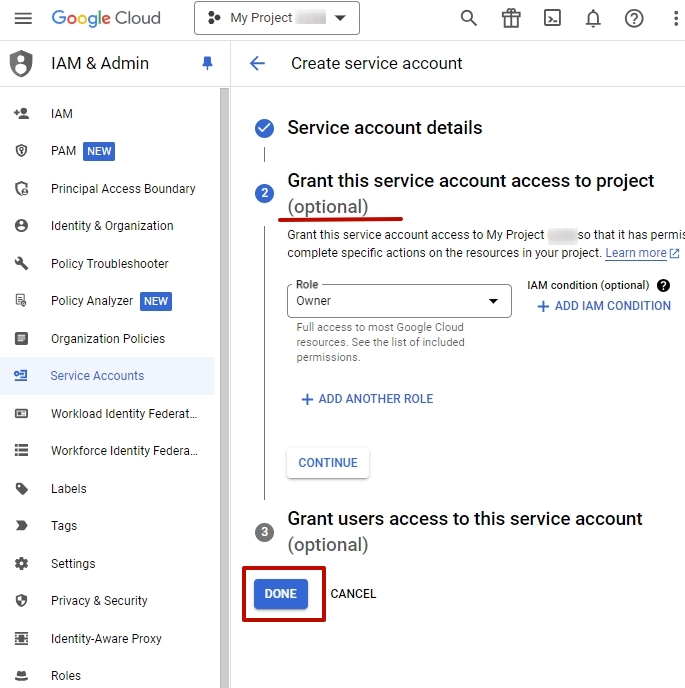Click the Tags arrow icon
The width and height of the screenshot is (685, 688).
tap(21, 526)
